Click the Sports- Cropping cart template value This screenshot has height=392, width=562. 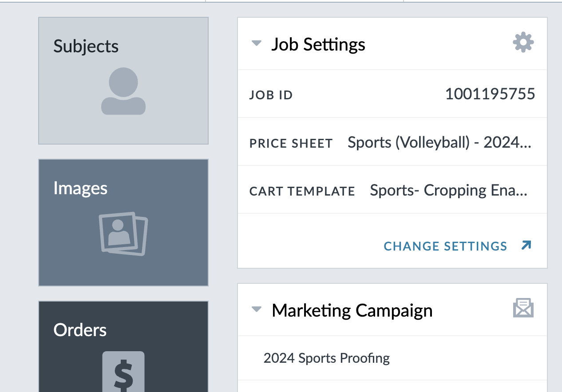(x=448, y=190)
